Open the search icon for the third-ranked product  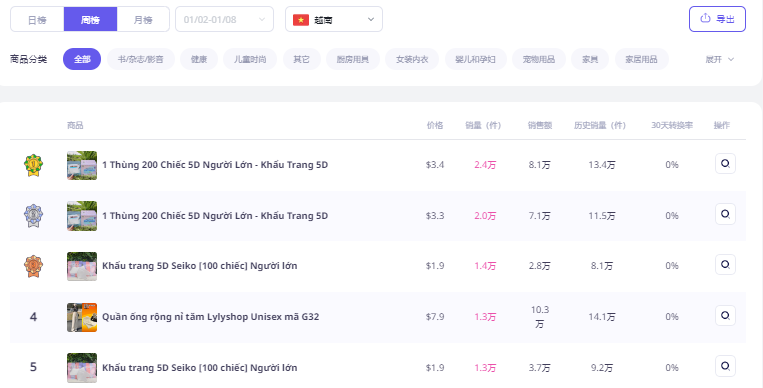coord(725,265)
